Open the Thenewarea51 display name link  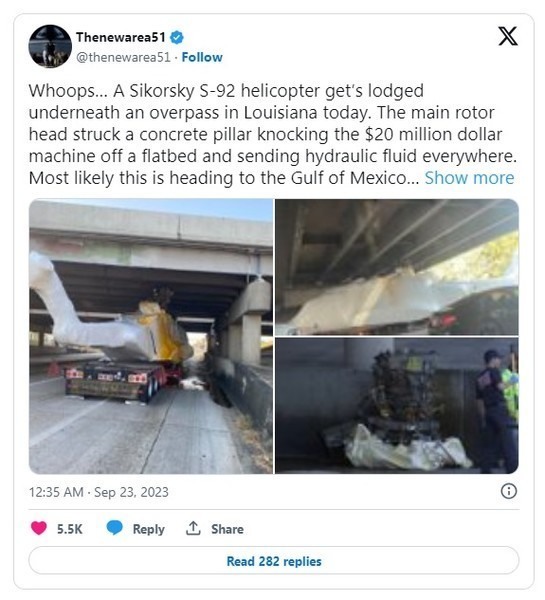121,37
